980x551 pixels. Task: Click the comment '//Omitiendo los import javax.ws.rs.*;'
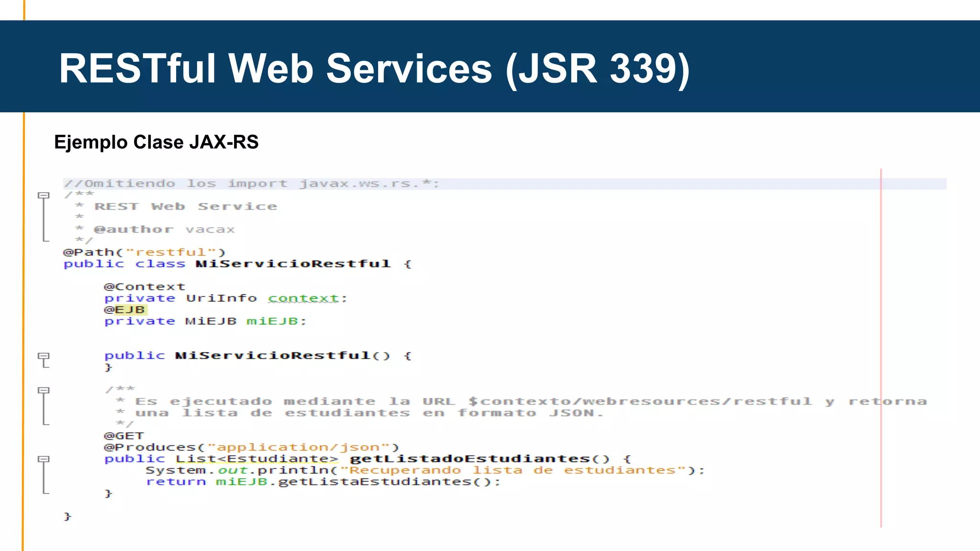click(x=251, y=184)
